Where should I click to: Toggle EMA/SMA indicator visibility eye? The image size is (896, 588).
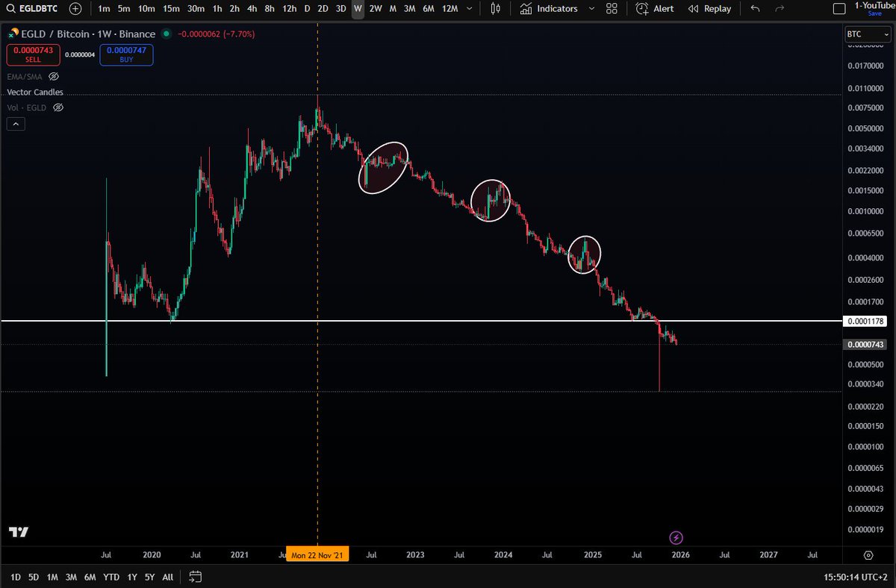[54, 76]
